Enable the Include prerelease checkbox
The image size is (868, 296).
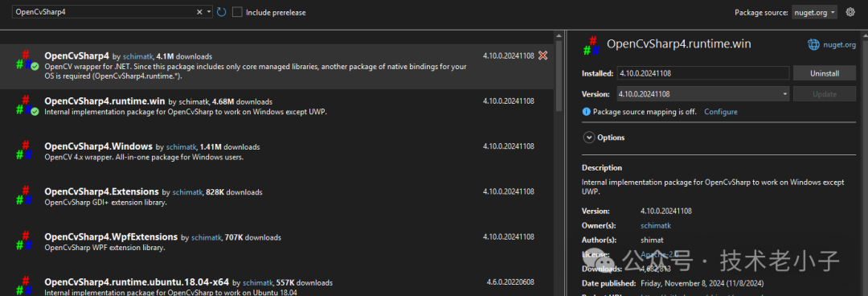[x=237, y=12]
